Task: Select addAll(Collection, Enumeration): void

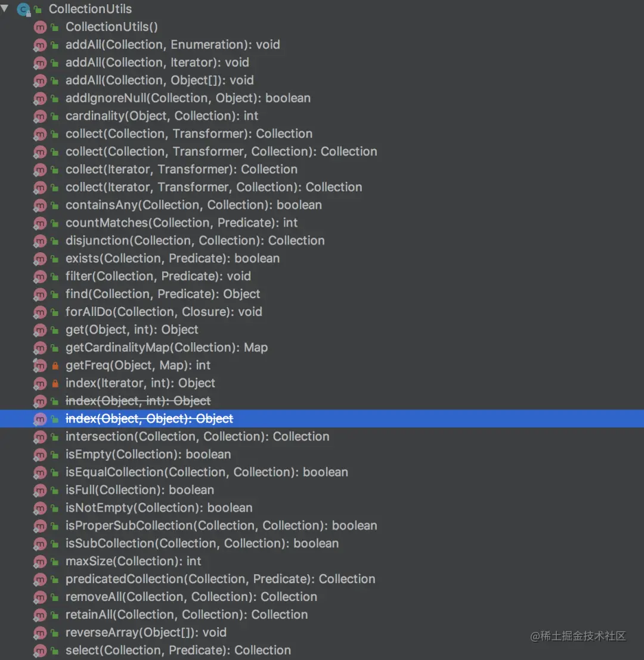Action: click(172, 45)
